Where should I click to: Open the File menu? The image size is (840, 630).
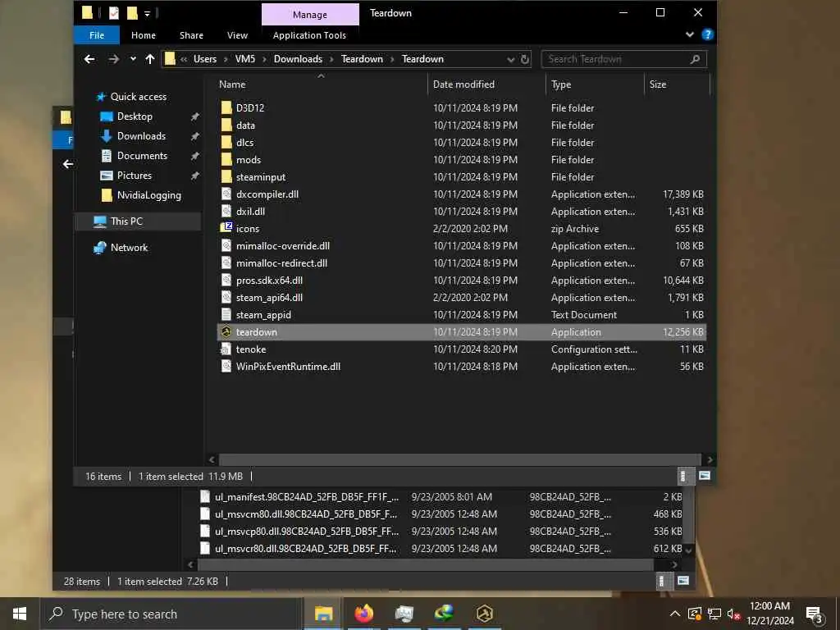(x=97, y=35)
